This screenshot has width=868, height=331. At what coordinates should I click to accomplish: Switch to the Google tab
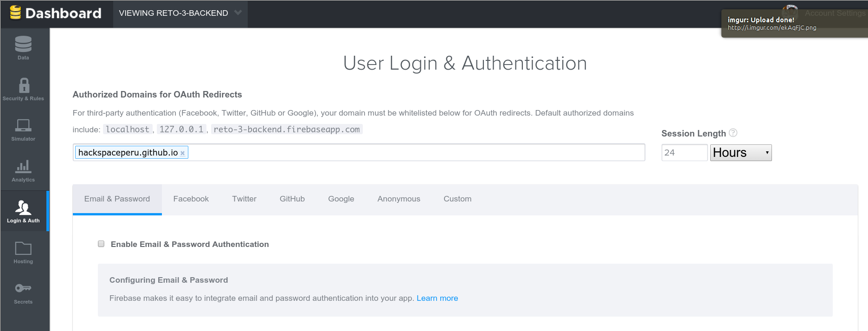(341, 199)
